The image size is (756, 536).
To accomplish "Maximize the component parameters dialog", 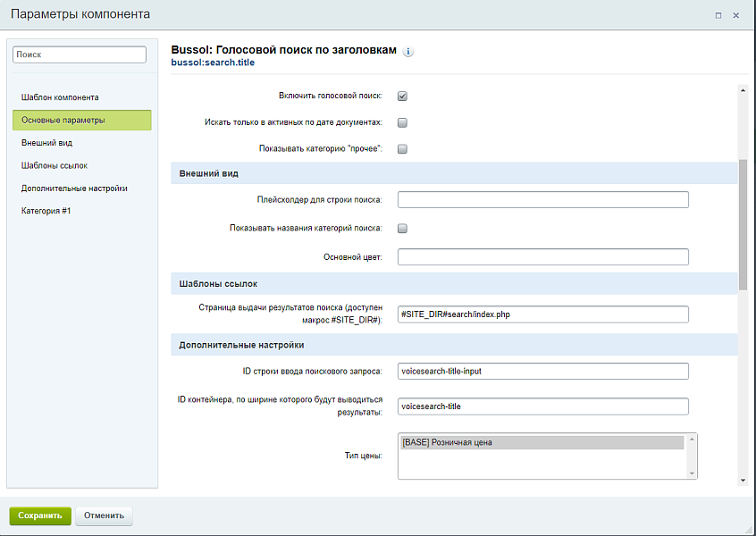I will pyautogui.click(x=718, y=15).
